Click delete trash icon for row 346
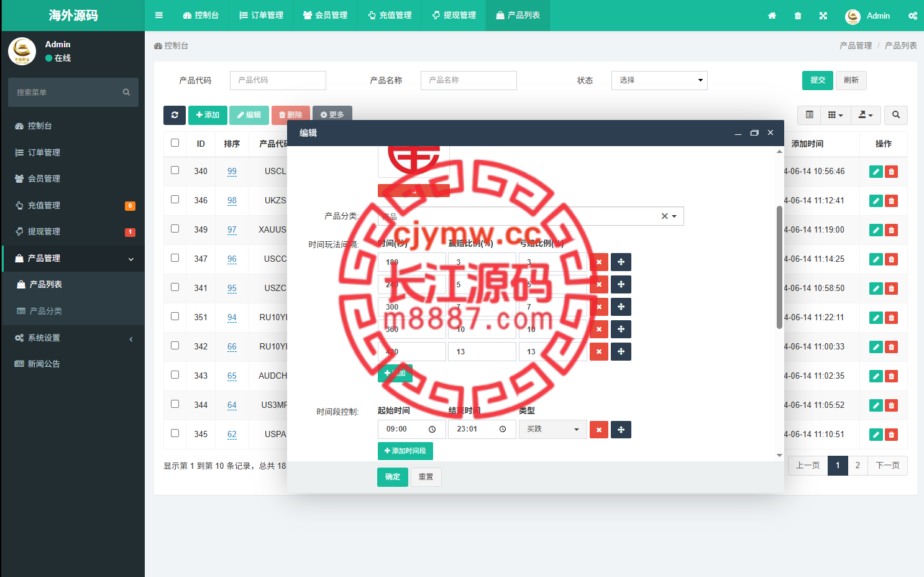 pos(891,201)
